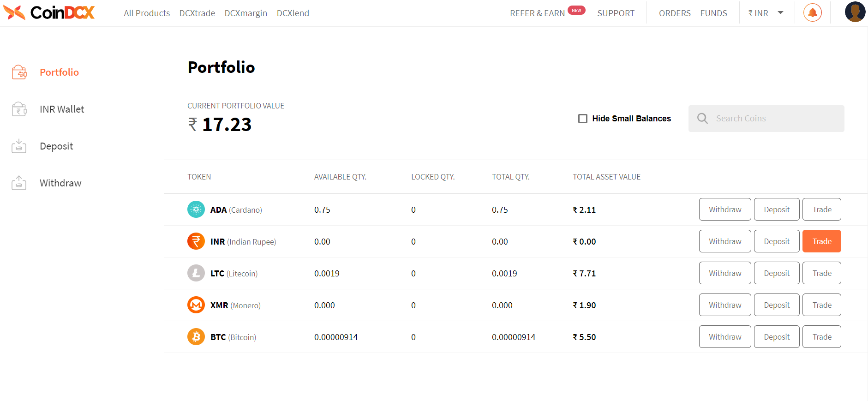Viewport: 868px width, 401px height.
Task: Open Deposit section in sidebar
Action: tap(56, 146)
